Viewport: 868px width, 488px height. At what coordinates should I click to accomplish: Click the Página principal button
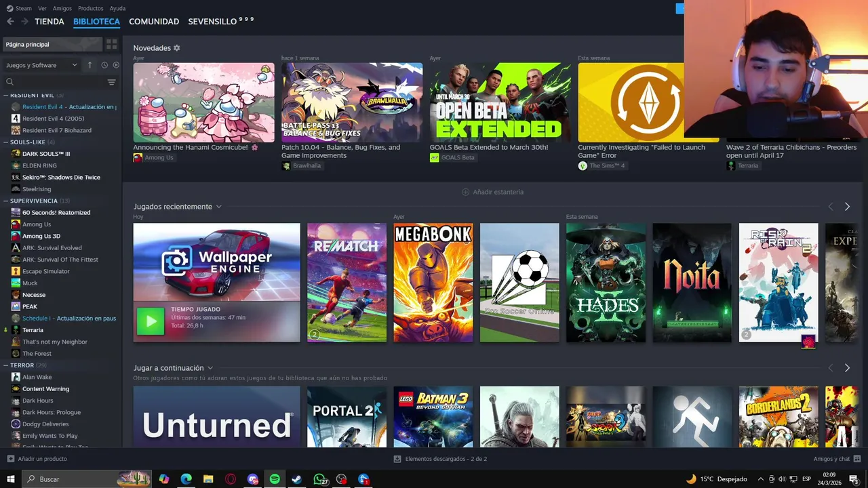(52, 44)
